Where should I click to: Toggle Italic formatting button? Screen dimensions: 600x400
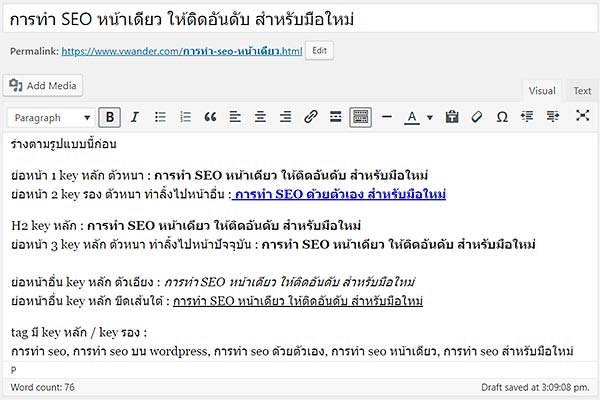click(x=135, y=117)
